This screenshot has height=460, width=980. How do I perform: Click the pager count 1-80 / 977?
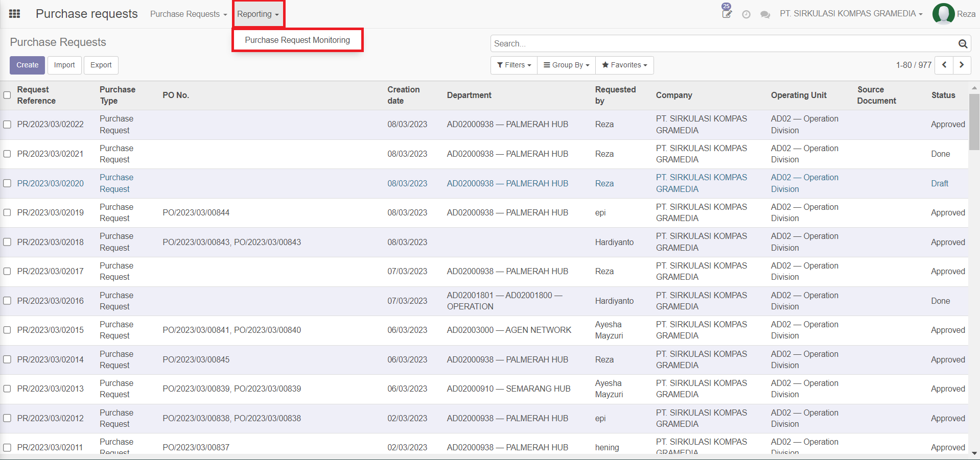[x=914, y=65]
